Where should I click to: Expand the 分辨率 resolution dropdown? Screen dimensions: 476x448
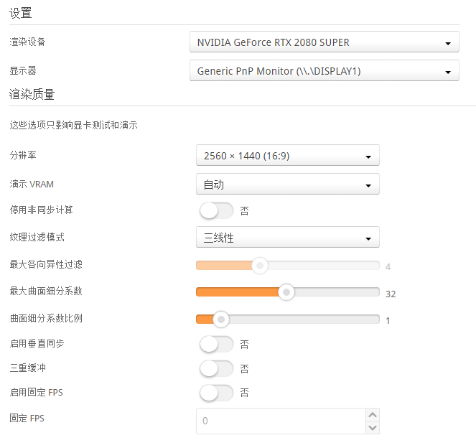click(287, 156)
